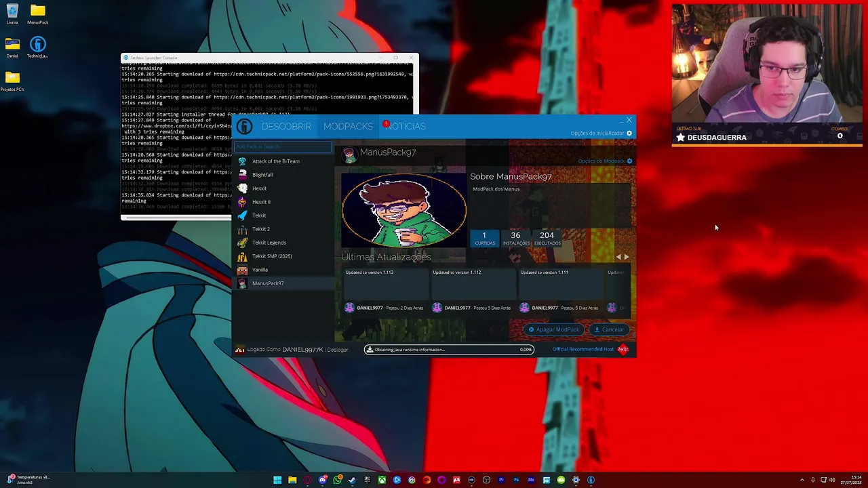Open the TechnicLauncher desktop shortcut

38,47
